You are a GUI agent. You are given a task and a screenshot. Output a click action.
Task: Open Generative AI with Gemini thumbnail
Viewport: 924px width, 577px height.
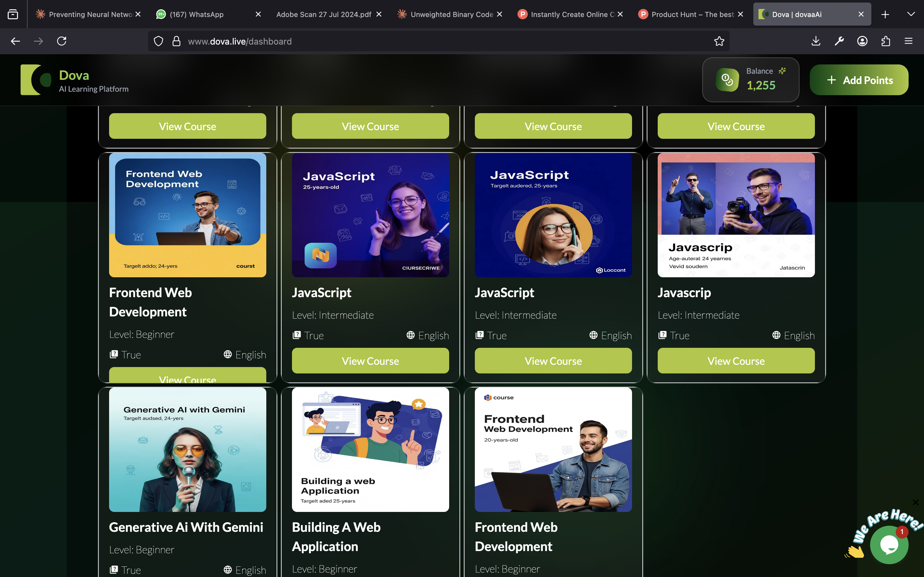pos(187,449)
